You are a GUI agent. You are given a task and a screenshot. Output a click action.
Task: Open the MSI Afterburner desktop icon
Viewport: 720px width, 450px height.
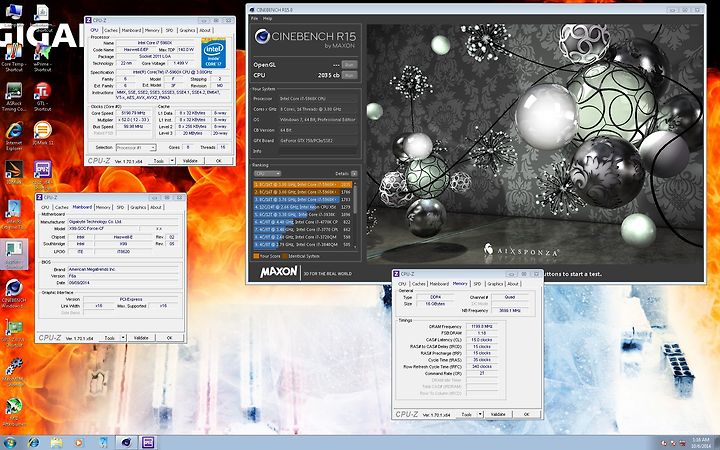tap(14, 412)
